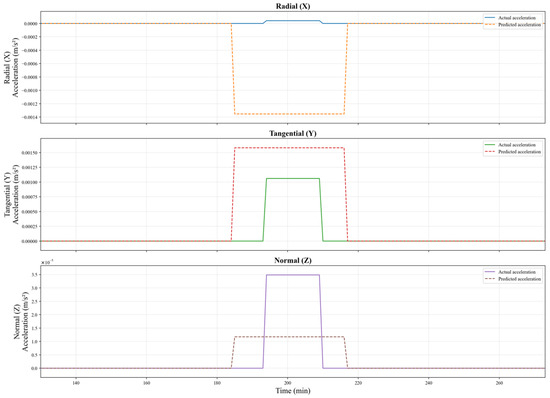Click Predicted acceleration legend entry in Tangential plot
This screenshot has height=398, width=550.
tap(513, 151)
